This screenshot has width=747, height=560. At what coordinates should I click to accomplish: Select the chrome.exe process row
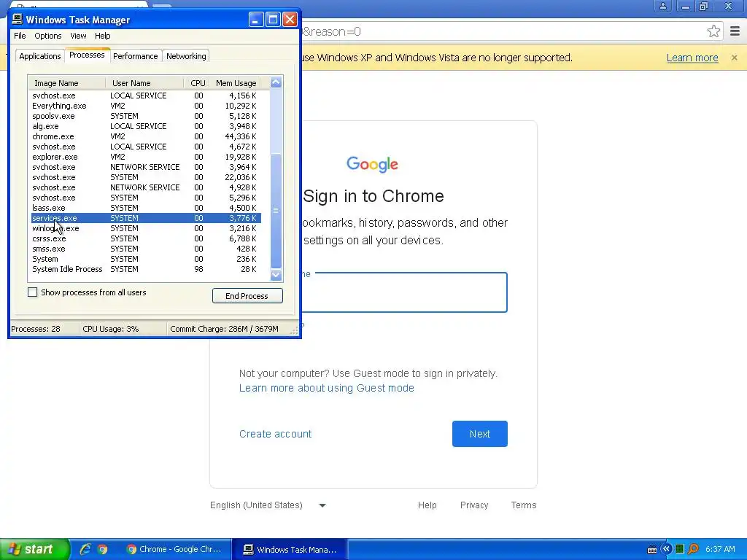pyautogui.click(x=146, y=136)
